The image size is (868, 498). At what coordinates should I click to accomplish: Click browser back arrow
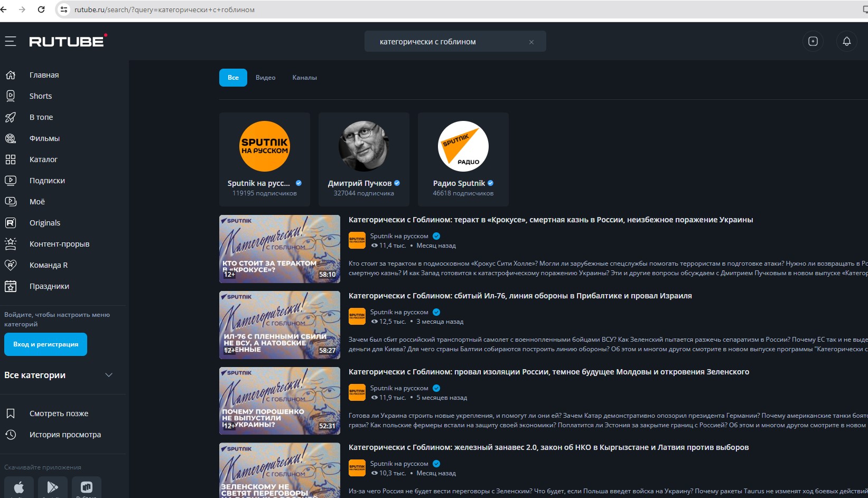pos(4,10)
